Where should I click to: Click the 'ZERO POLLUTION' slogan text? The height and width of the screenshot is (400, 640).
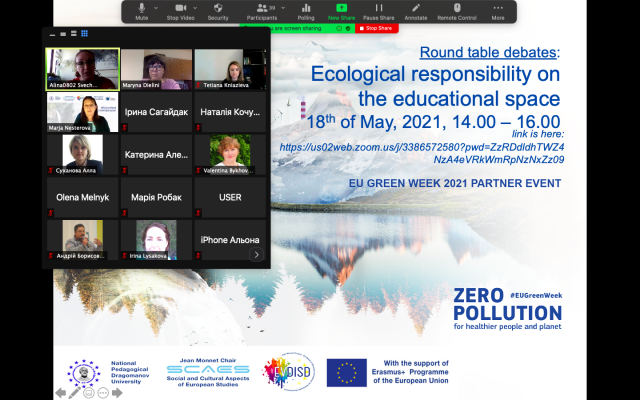click(x=507, y=304)
